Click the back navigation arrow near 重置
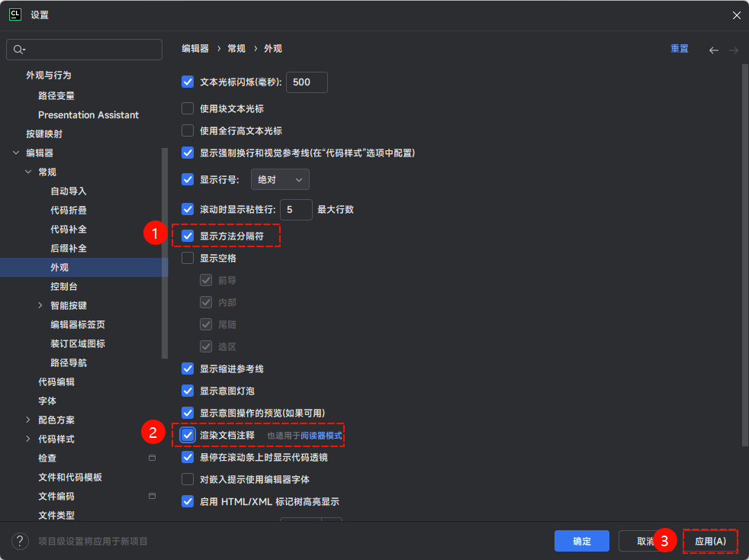This screenshot has width=749, height=560. click(x=714, y=48)
